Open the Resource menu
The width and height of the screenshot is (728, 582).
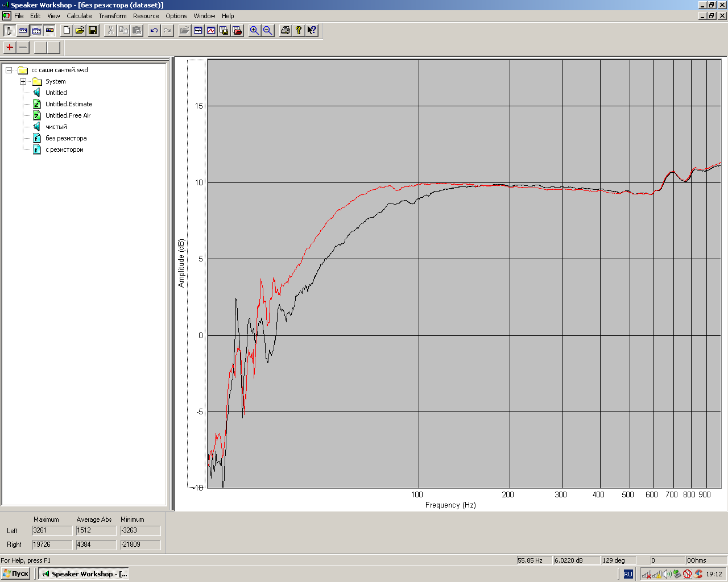(x=146, y=16)
